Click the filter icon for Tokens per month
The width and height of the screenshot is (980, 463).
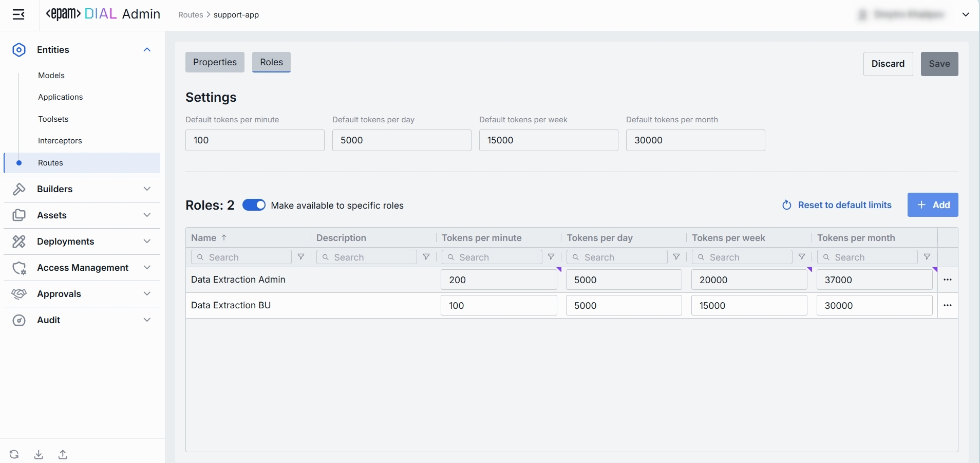(x=927, y=257)
